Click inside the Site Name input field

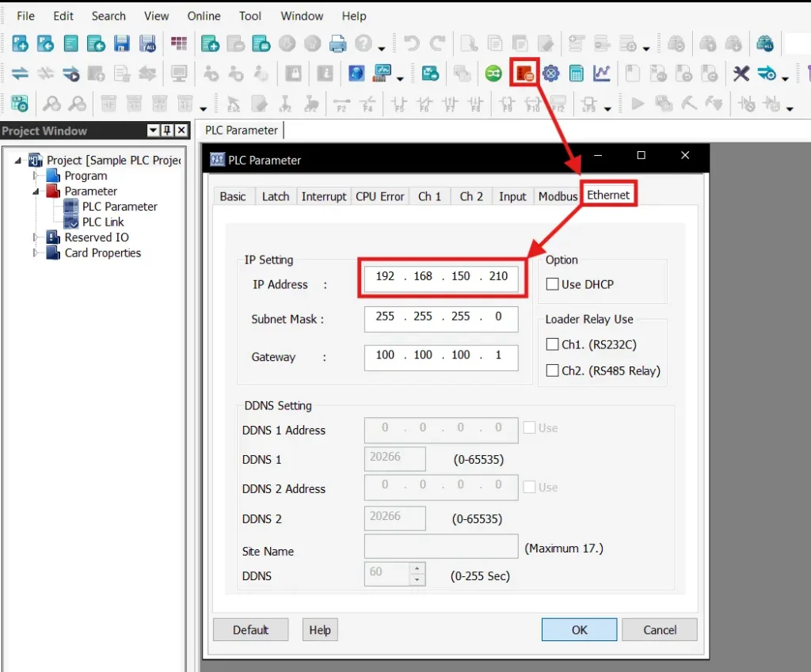point(440,546)
